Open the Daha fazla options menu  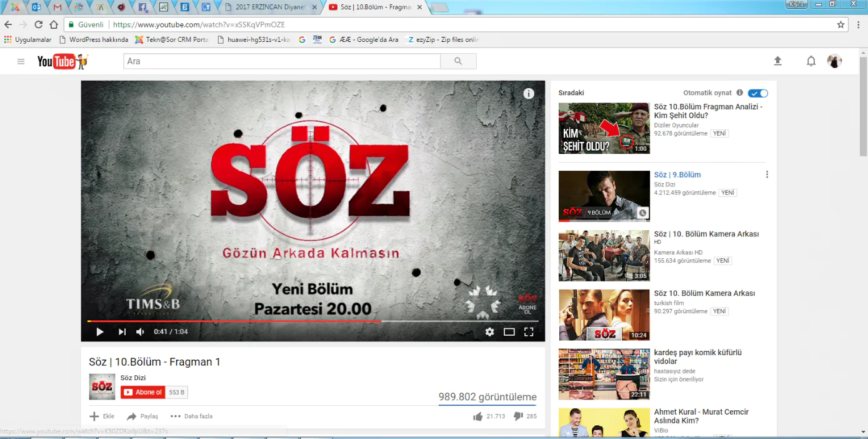point(191,416)
